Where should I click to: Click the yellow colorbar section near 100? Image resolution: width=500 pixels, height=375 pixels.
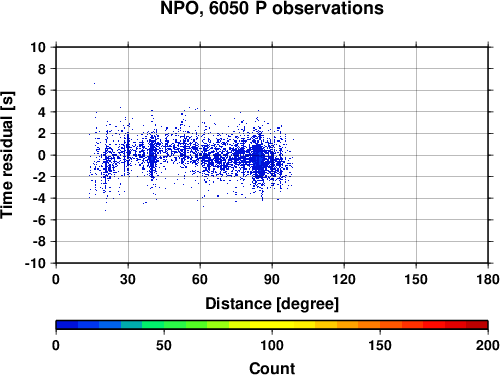pos(272,325)
